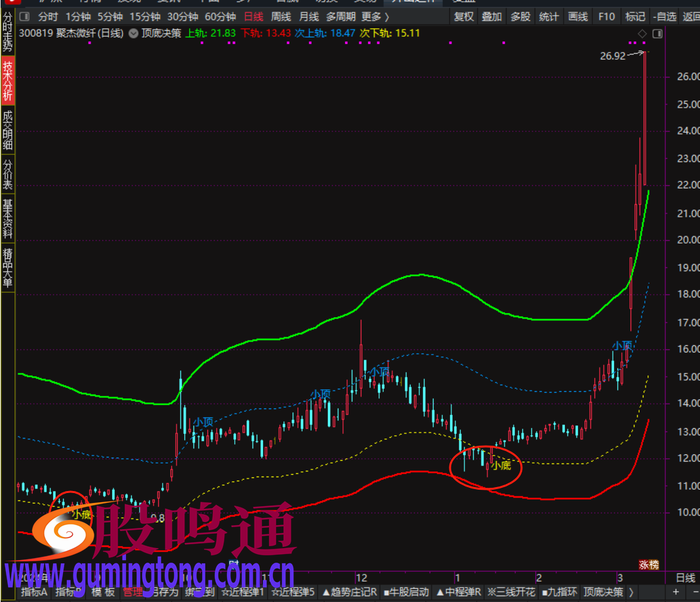Click the panel window icon at chart top-right
Screen dimensions: 700x602
(x=657, y=33)
